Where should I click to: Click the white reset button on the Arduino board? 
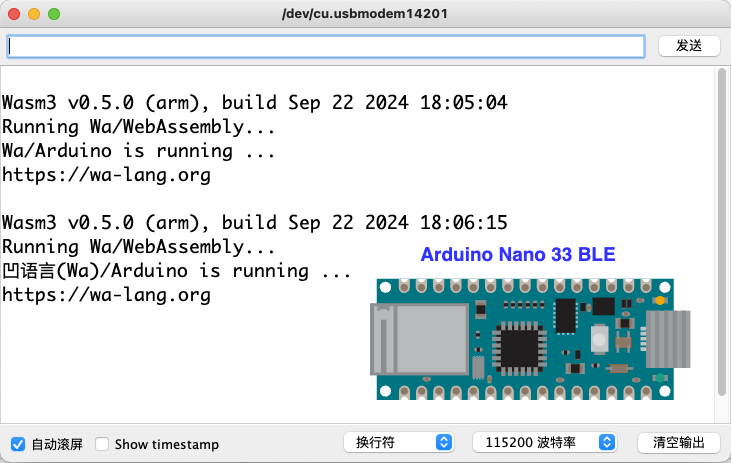[599, 338]
